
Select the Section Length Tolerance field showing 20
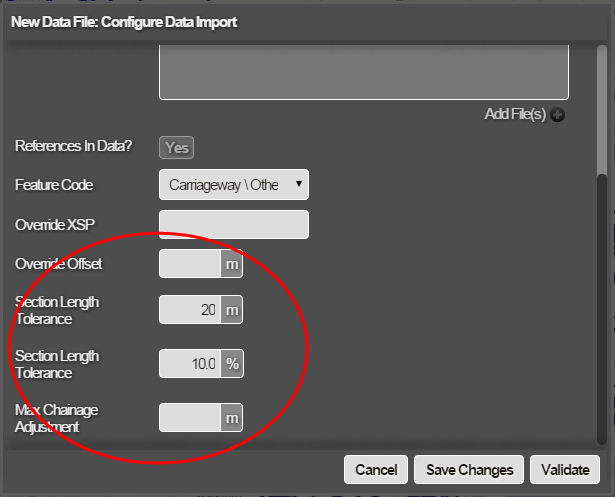click(190, 310)
